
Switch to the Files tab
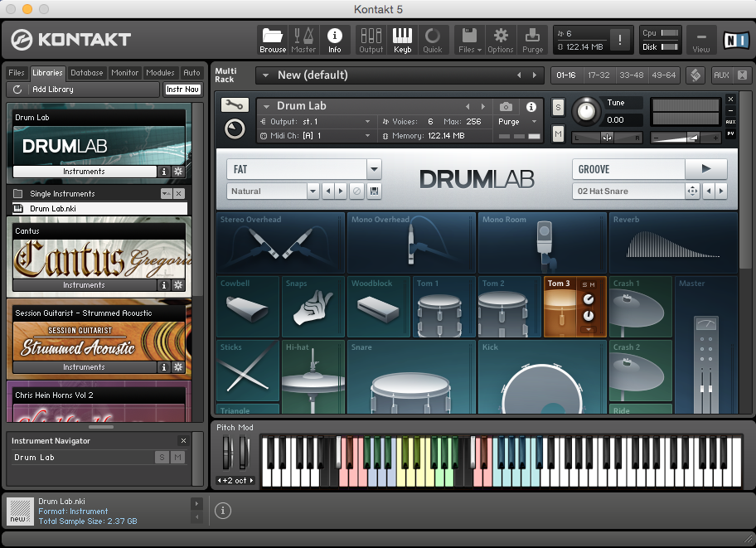17,73
